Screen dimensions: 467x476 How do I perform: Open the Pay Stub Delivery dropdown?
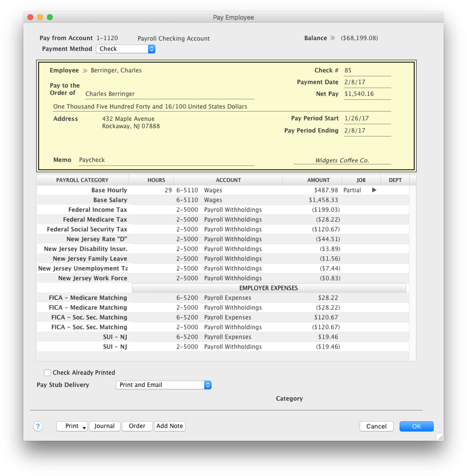pos(207,385)
